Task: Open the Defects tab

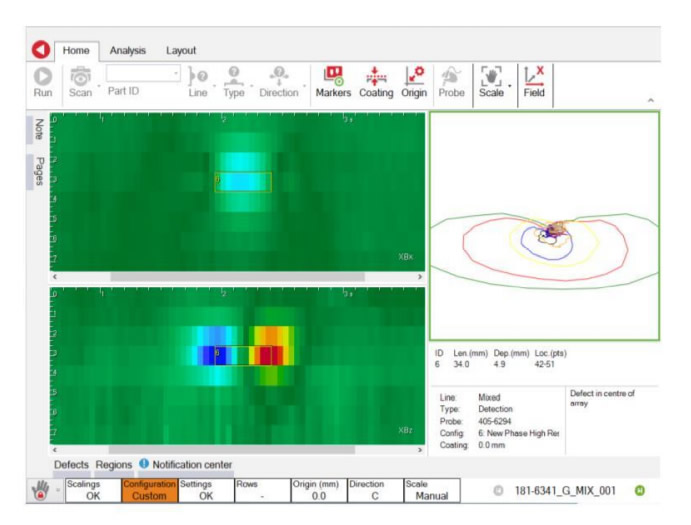Action: pyautogui.click(x=71, y=465)
